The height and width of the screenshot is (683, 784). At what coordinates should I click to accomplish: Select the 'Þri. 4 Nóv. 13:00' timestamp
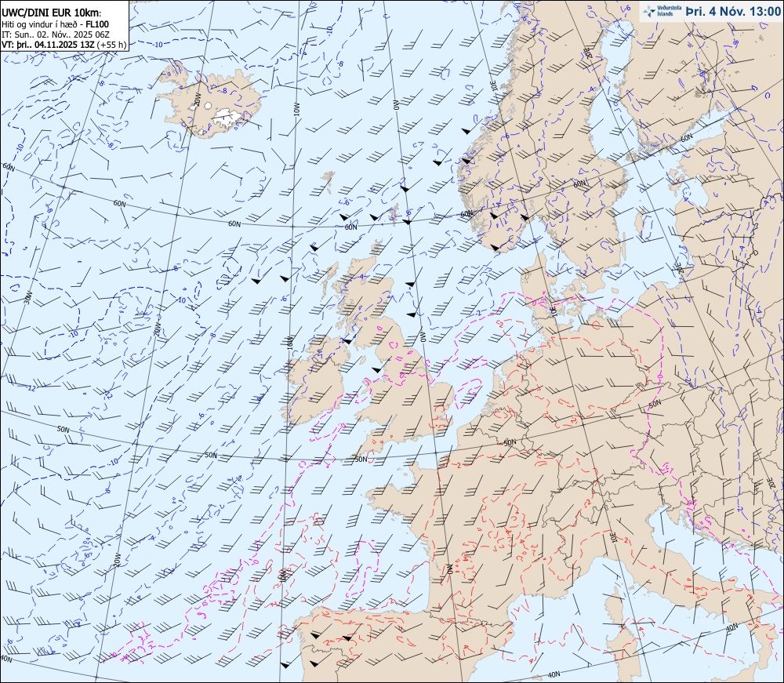coord(732,11)
